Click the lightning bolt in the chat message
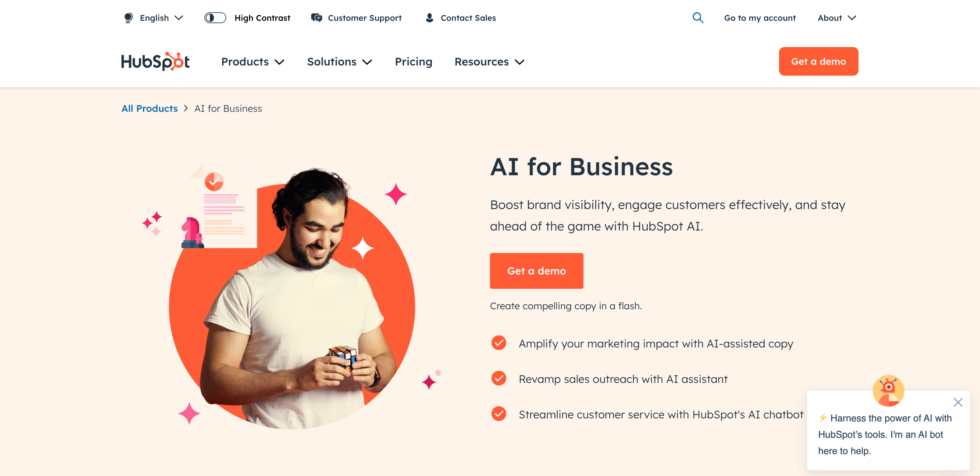Viewport: 980px width, 476px height. [x=823, y=417]
